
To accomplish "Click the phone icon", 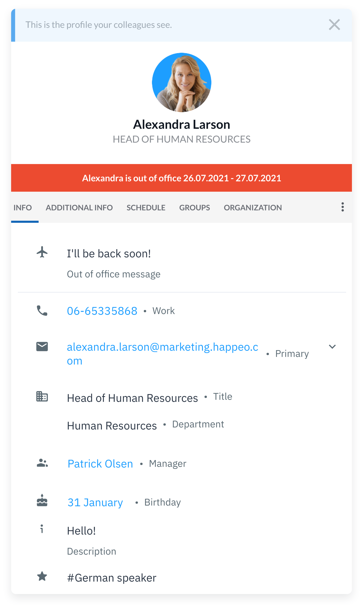I will (x=42, y=310).
